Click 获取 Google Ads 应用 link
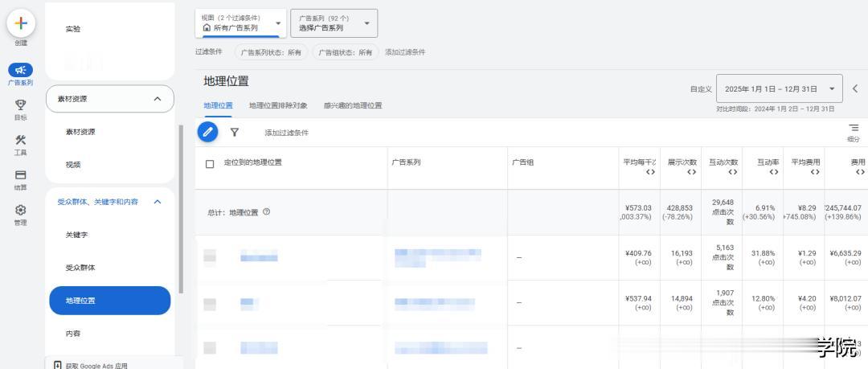 coord(96,366)
